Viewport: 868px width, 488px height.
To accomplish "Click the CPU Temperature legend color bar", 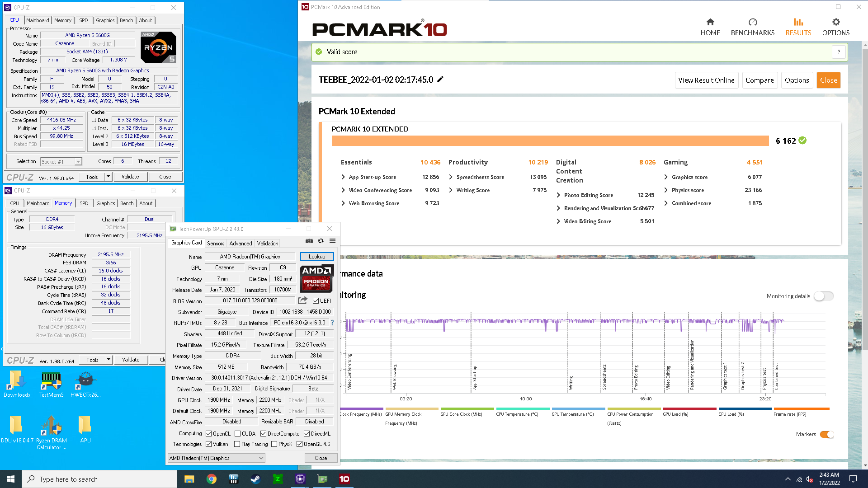I will click(523, 408).
